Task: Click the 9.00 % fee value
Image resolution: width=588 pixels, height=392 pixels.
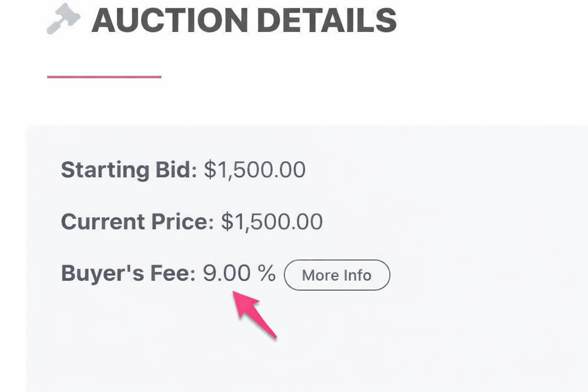Action: tap(238, 273)
